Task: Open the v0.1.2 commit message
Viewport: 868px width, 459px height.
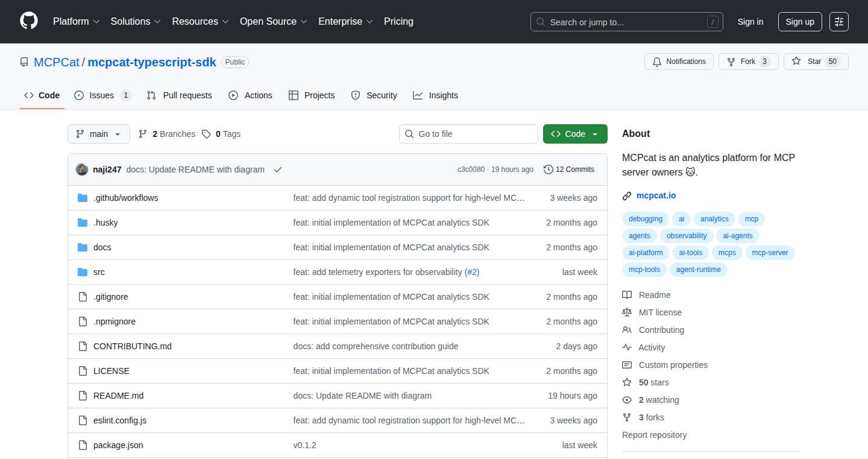Action: 305,445
